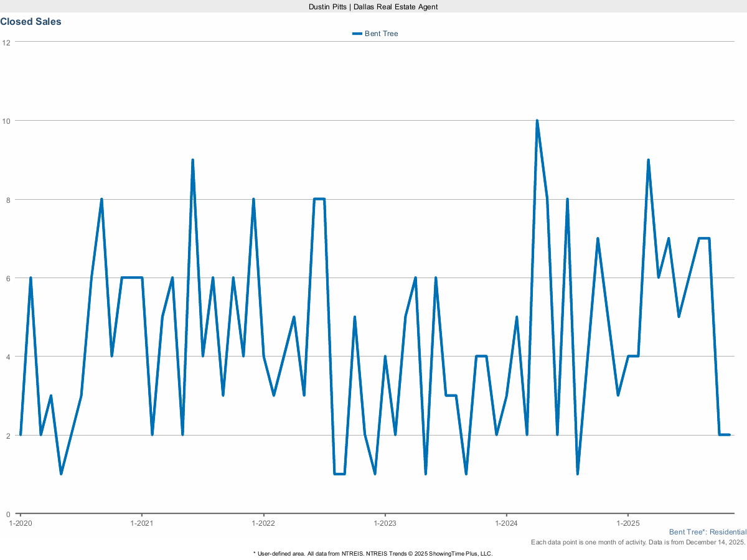This screenshot has width=747, height=560.
Task: Expand the 1-2020 x-axis label
Action: coord(21,523)
